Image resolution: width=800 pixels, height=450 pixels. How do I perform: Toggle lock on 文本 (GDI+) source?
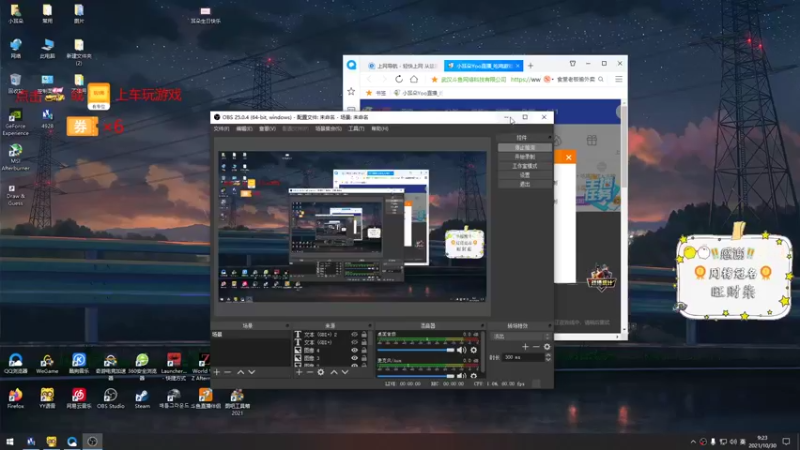pyautogui.click(x=364, y=342)
